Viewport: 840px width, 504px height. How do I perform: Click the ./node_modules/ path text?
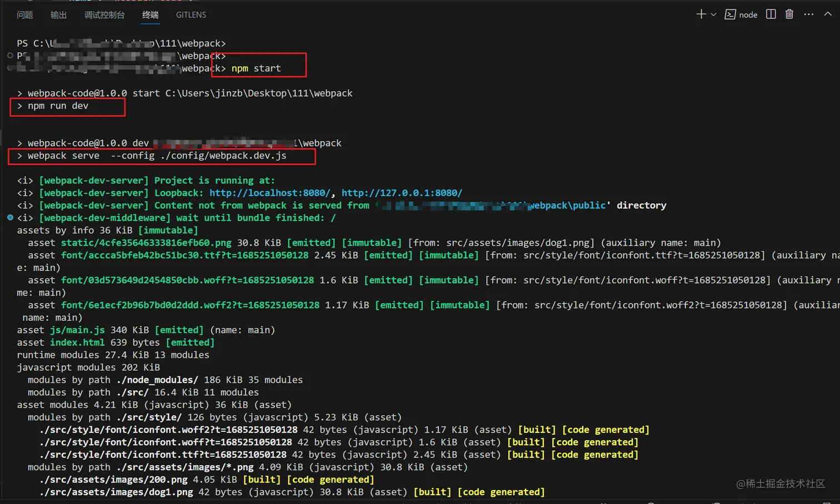coord(157,380)
